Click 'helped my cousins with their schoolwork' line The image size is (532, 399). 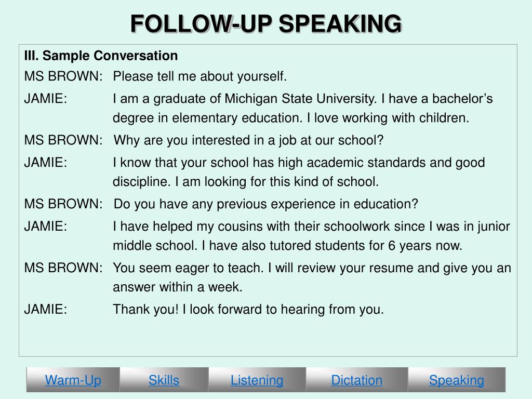pyautogui.click(x=312, y=227)
